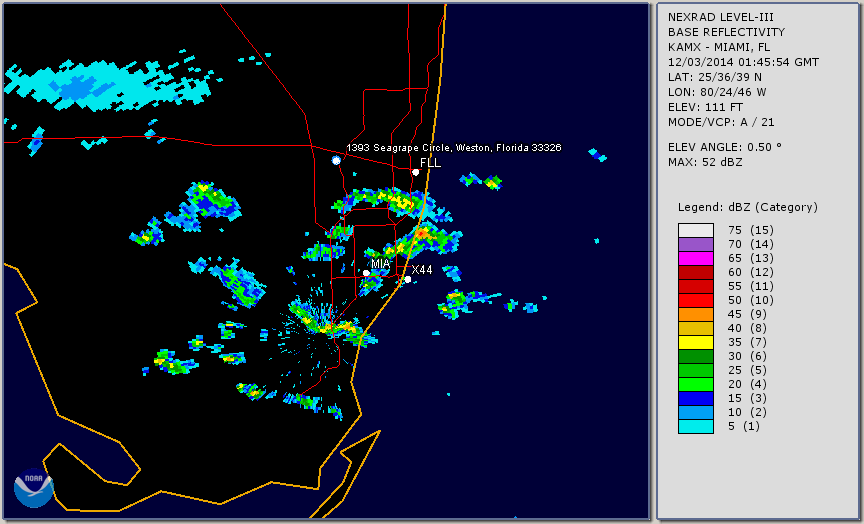864x524 pixels.
Task: Click the 'MIA' map label
Action: pyautogui.click(x=381, y=264)
